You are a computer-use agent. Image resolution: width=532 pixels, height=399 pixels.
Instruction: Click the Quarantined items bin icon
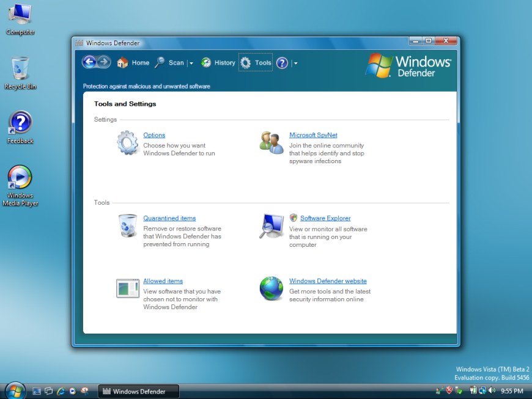[128, 225]
